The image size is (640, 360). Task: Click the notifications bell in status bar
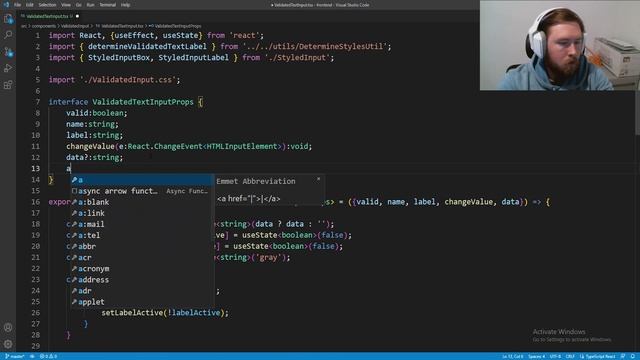(x=633, y=356)
